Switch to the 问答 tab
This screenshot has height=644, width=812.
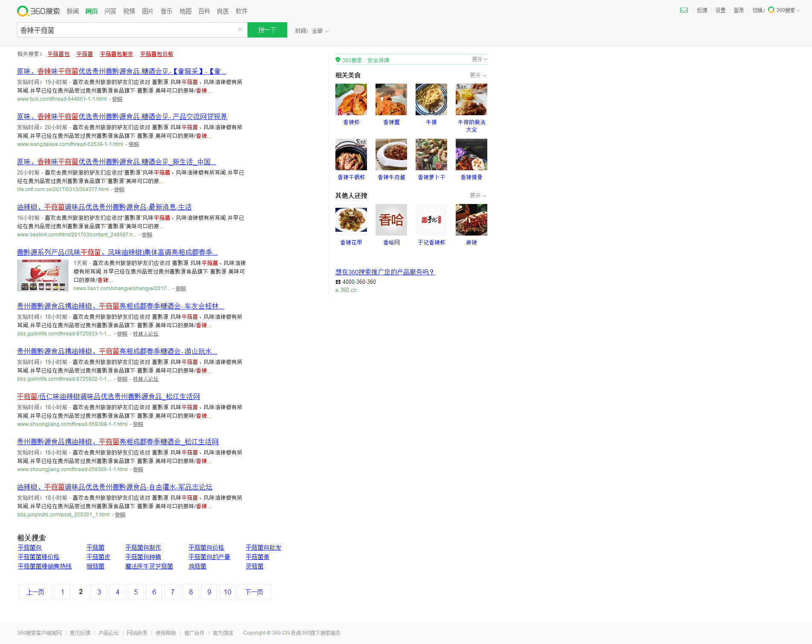110,11
